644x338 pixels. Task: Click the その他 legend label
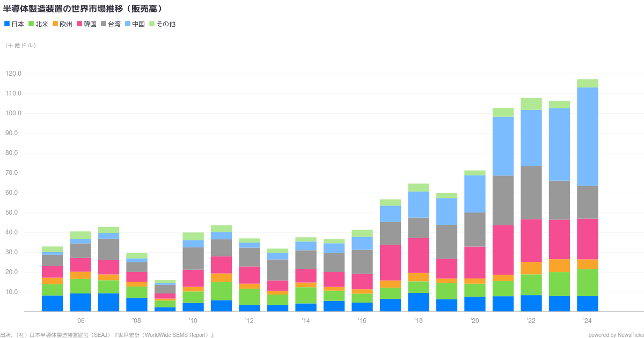click(x=165, y=24)
